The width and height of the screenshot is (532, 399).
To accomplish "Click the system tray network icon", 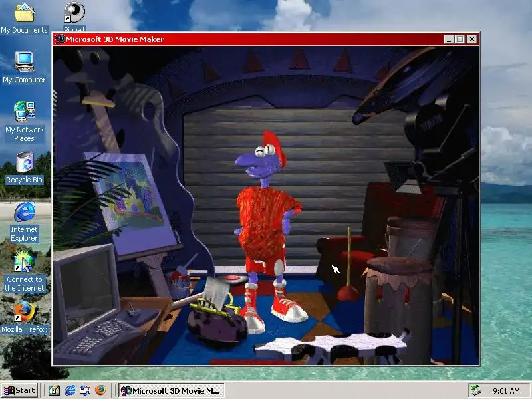I will pyautogui.click(x=475, y=390).
